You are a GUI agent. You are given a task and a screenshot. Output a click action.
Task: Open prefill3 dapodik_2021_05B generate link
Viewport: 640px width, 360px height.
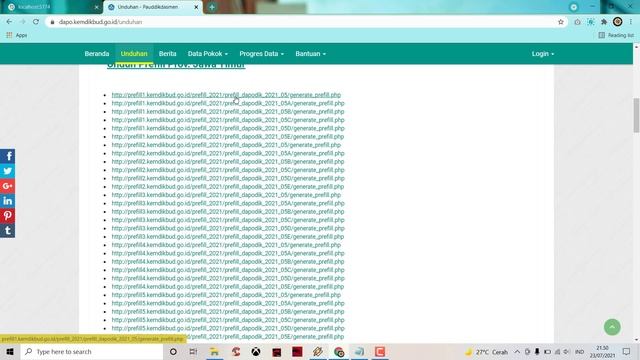coord(228,211)
